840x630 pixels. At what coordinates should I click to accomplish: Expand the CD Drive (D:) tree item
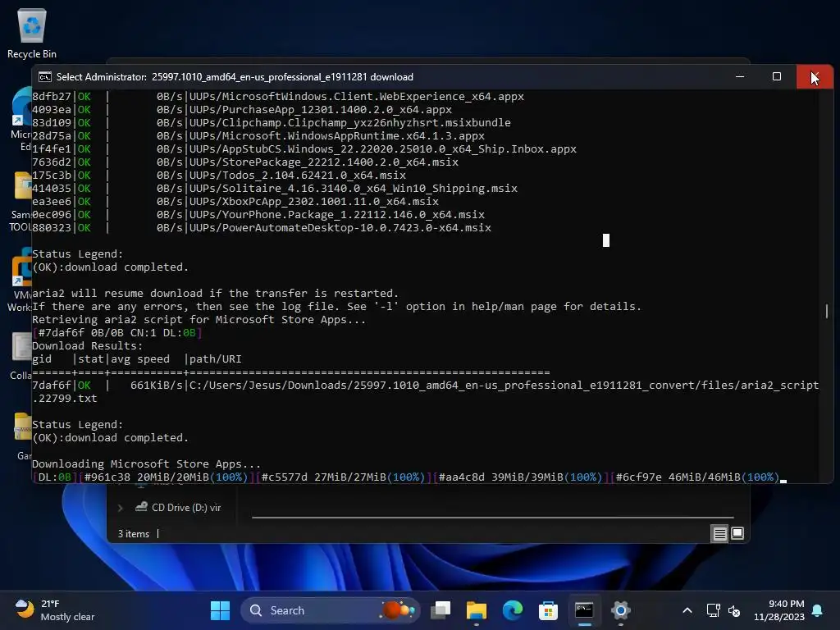121,507
